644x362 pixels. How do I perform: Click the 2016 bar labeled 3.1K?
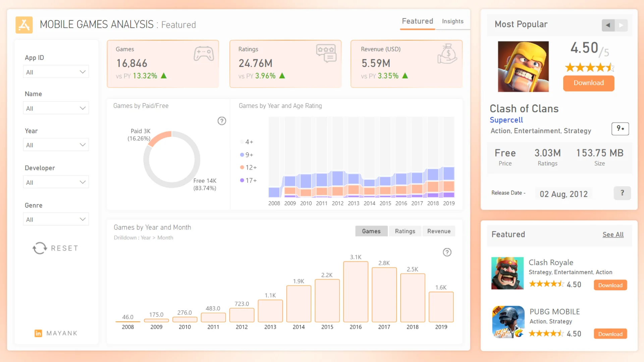[x=356, y=292]
